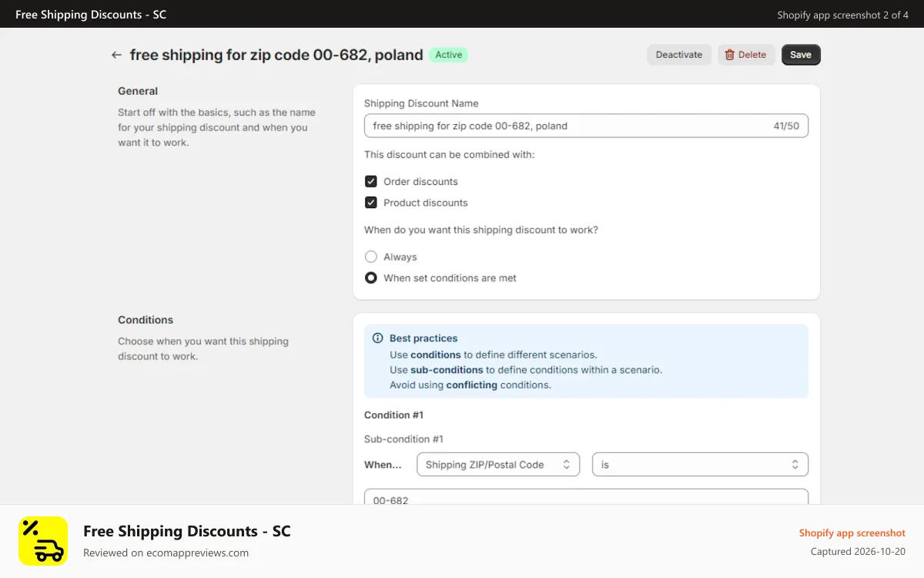Image resolution: width=924 pixels, height=578 pixels.
Task: Click the Condition #1 label
Action: coord(393,415)
